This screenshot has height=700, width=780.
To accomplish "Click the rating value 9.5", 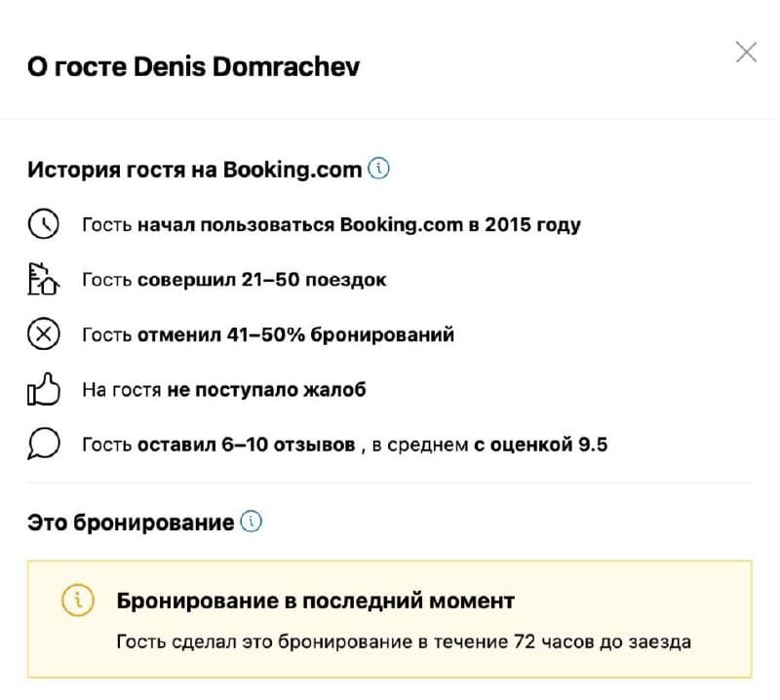I will [595, 444].
